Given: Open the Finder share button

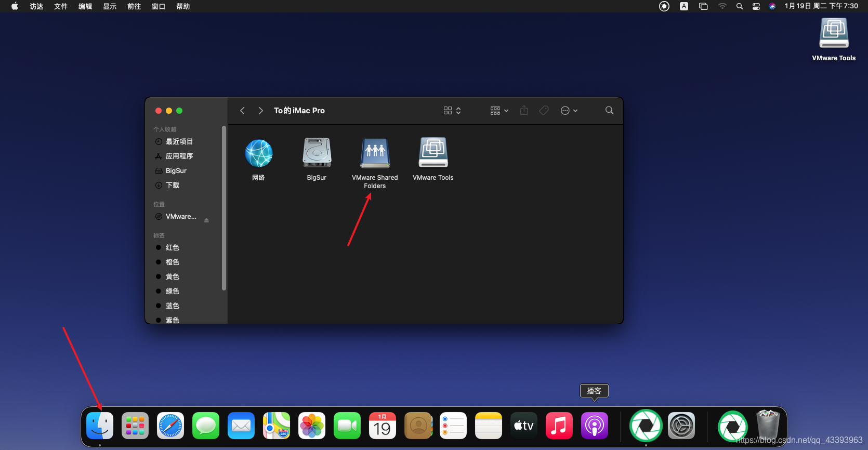Looking at the screenshot, I should click(524, 110).
